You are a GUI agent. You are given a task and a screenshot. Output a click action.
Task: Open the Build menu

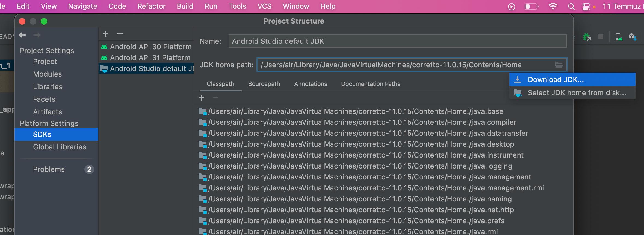tap(185, 6)
